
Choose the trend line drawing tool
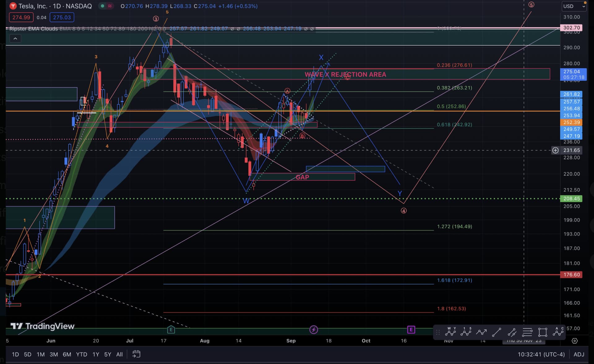tap(497, 332)
